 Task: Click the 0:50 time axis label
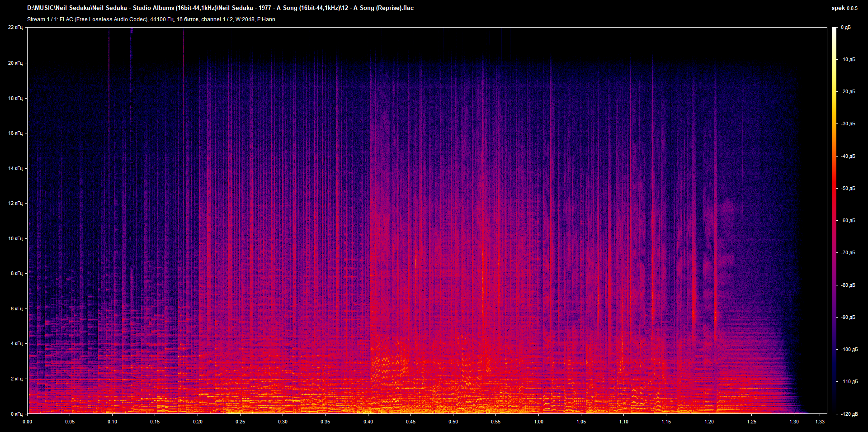point(453,422)
